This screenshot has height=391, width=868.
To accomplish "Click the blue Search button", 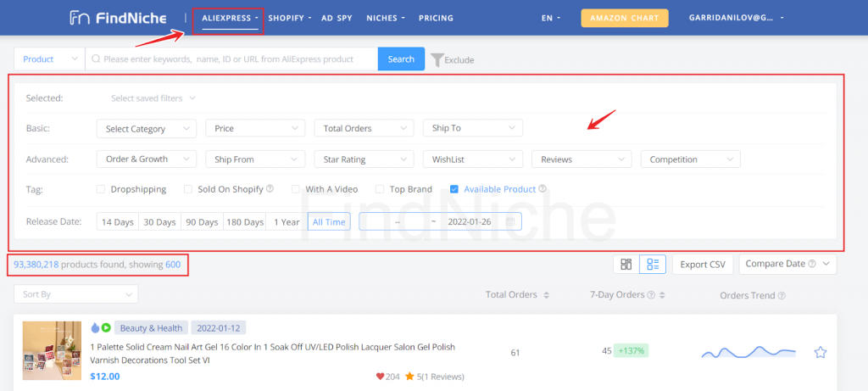I will 401,59.
